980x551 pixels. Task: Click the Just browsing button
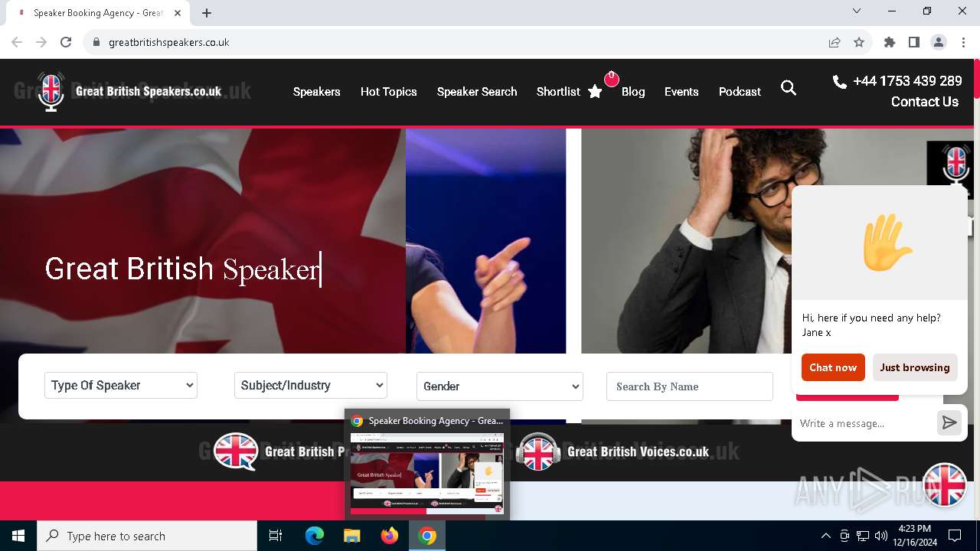point(915,367)
